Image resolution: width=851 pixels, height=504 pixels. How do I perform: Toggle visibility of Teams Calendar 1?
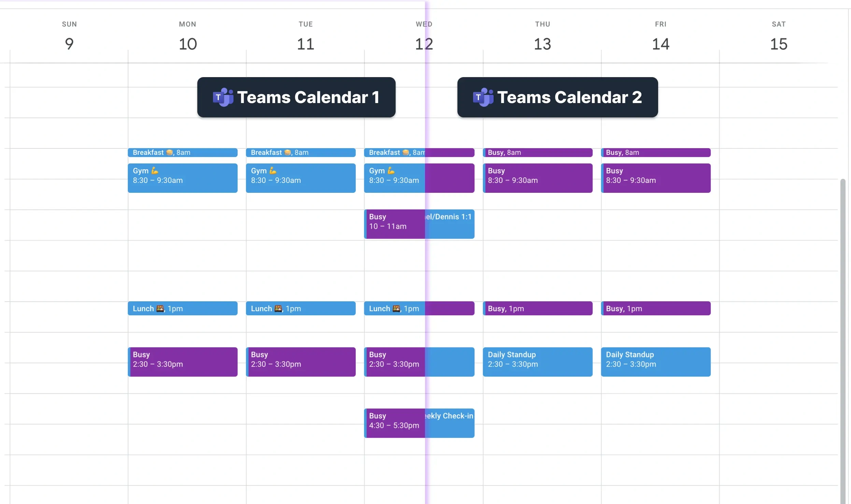(x=297, y=97)
